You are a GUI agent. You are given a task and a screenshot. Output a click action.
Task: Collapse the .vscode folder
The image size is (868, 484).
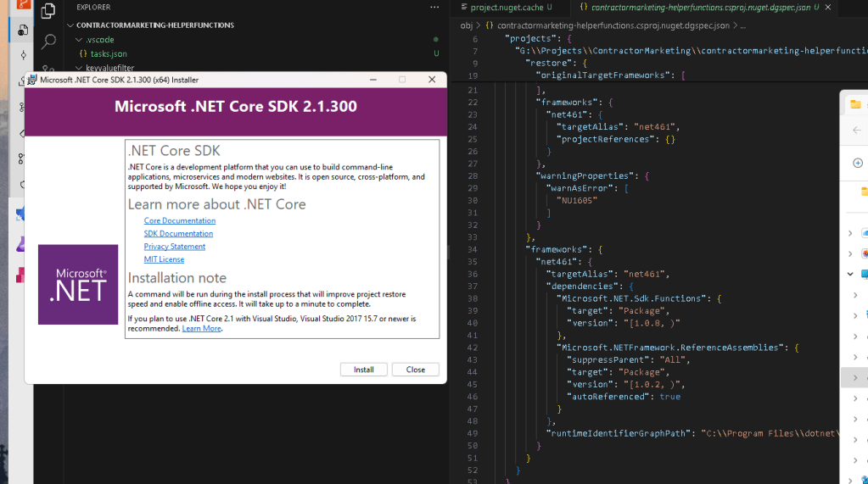coord(79,40)
